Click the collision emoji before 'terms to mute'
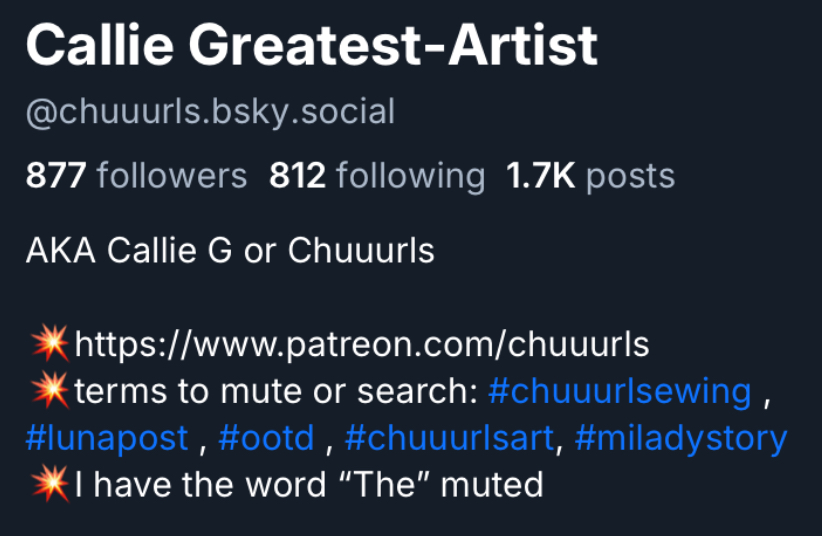822x536 pixels. (x=48, y=391)
